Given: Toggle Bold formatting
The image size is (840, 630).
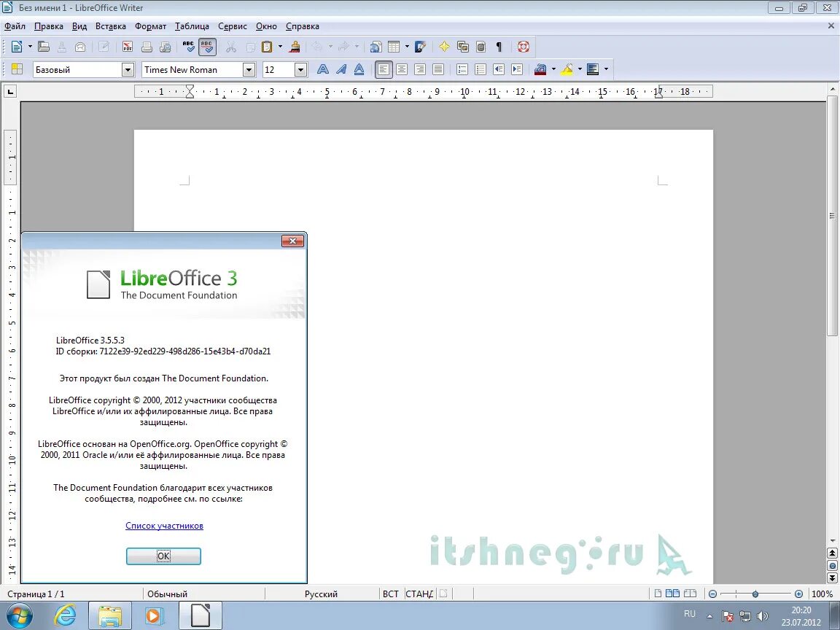Looking at the screenshot, I should click(x=323, y=69).
